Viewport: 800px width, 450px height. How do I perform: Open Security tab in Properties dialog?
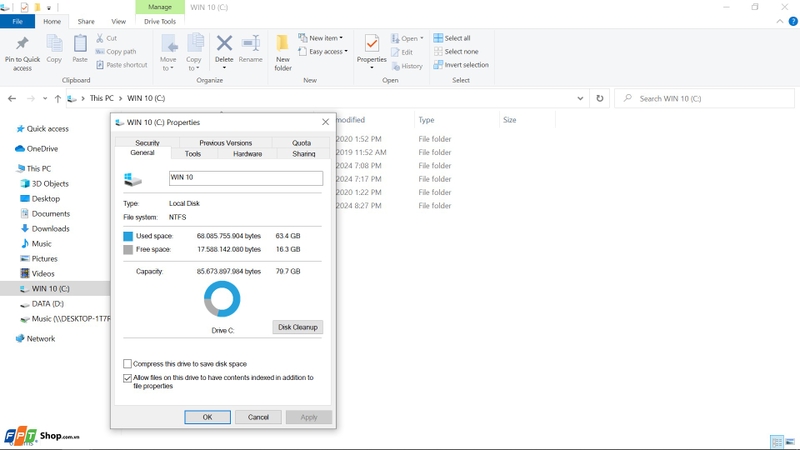[x=147, y=143]
